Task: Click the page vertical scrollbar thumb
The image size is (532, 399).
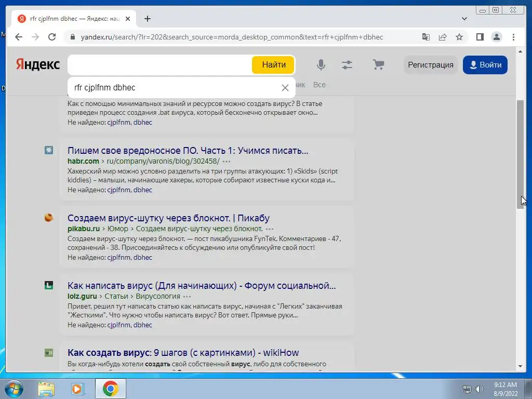Action: [520, 155]
